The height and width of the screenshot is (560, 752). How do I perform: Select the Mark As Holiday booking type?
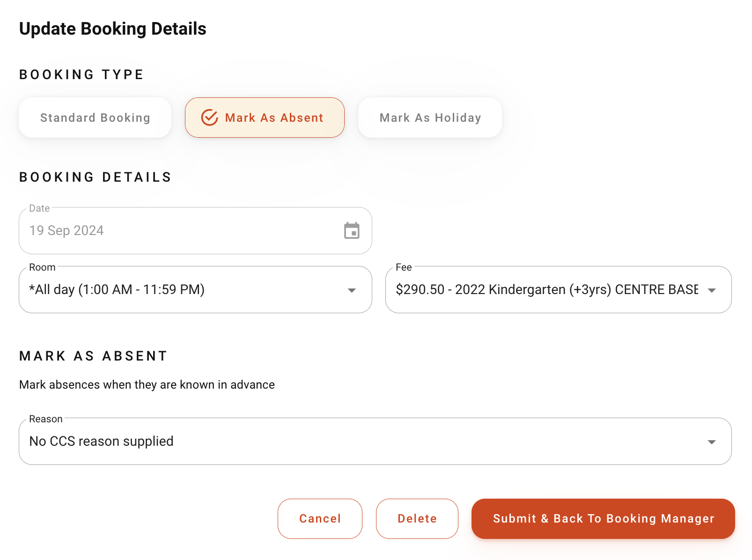coord(430,118)
